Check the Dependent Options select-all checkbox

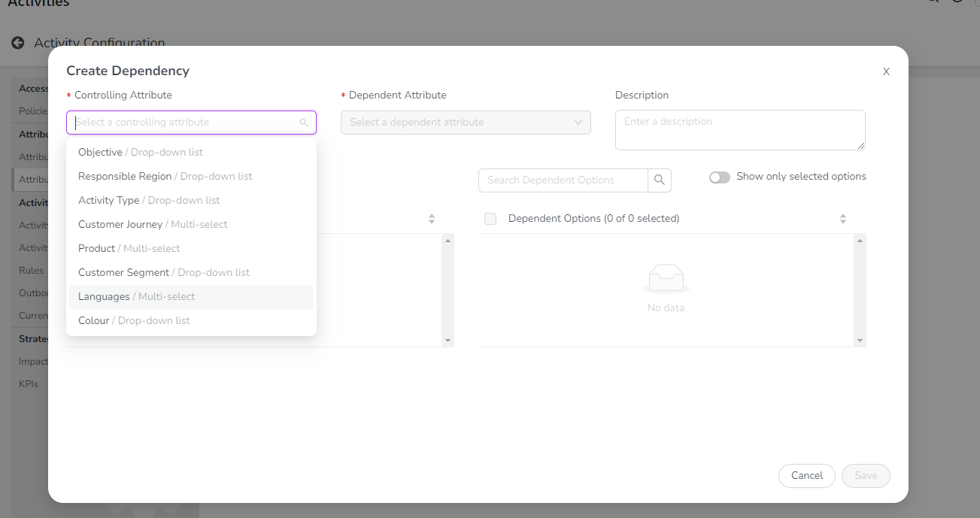(490, 219)
